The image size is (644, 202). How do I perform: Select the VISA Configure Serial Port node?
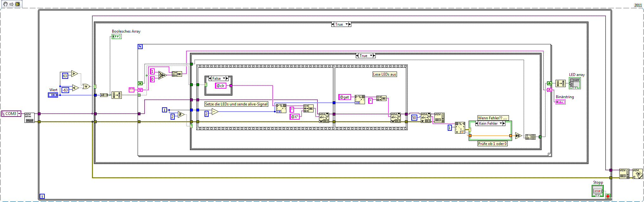click(x=29, y=118)
